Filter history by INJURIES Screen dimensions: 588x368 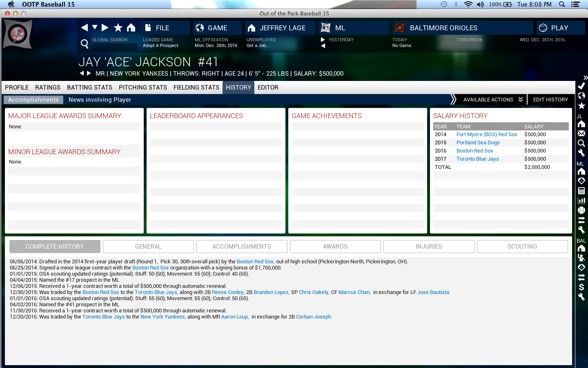(429, 247)
